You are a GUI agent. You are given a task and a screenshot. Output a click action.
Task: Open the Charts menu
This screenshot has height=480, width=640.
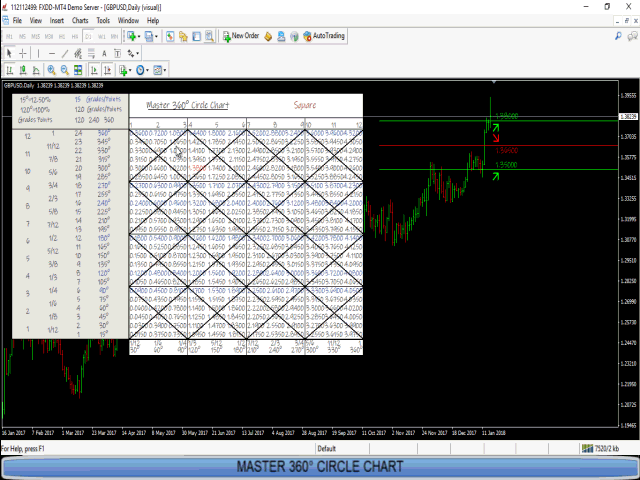point(80,20)
